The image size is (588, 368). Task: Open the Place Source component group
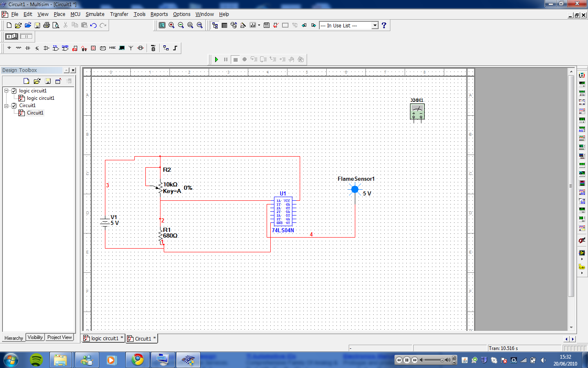tap(9, 48)
